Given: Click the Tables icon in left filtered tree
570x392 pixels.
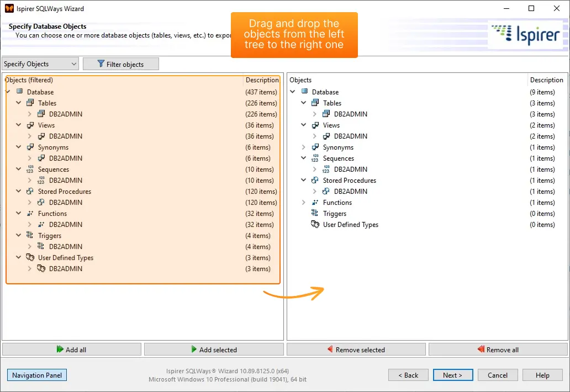Looking at the screenshot, I should (30, 103).
